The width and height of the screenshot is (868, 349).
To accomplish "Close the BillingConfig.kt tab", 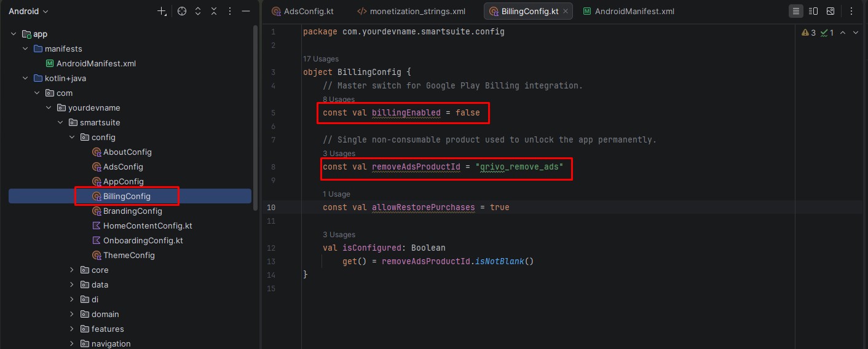I will (566, 11).
